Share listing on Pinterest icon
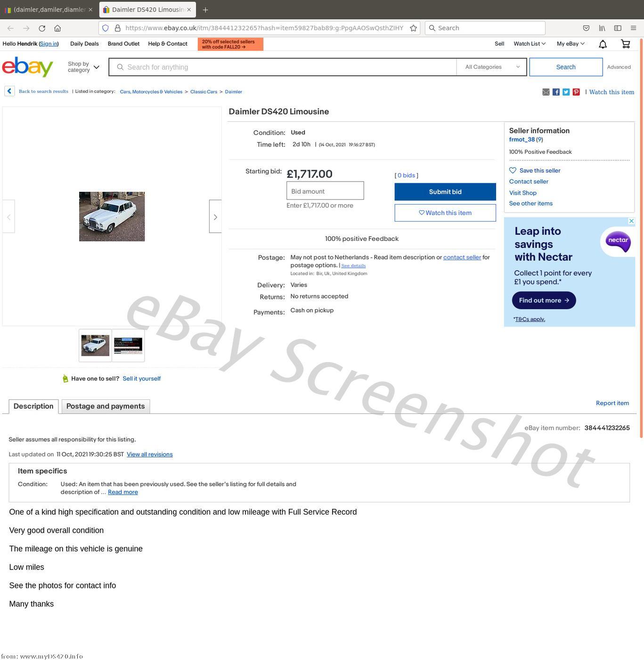This screenshot has width=644, height=660. pos(576,92)
